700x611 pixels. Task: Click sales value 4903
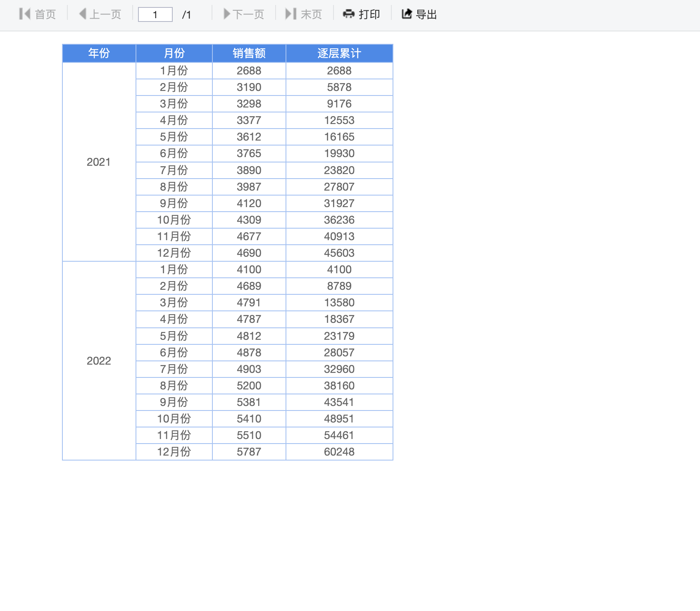[x=249, y=369]
